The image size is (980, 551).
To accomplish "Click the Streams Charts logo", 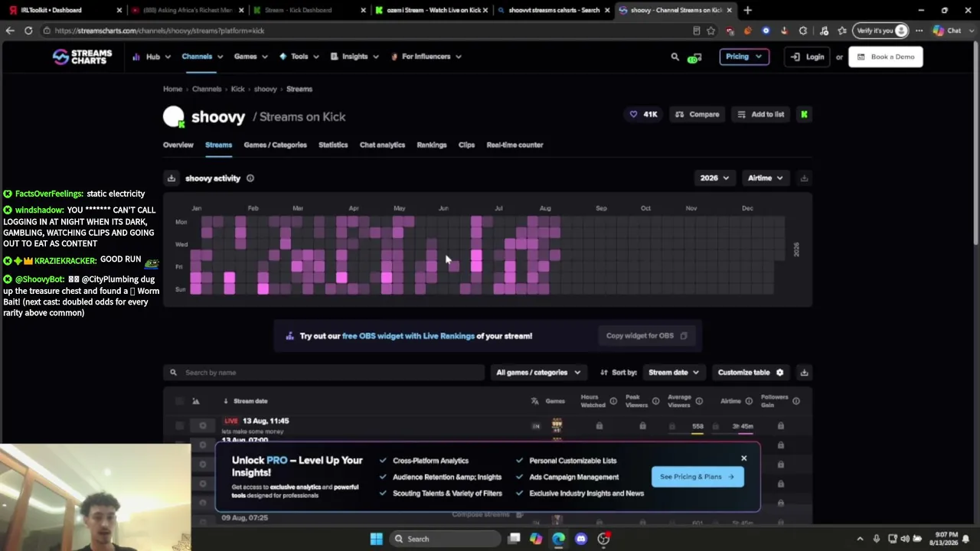I will tap(82, 57).
